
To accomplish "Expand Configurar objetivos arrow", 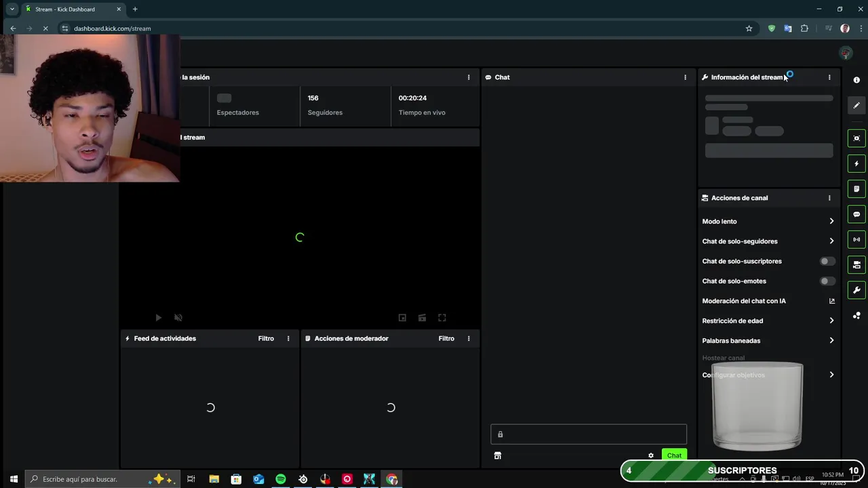I will tap(831, 375).
